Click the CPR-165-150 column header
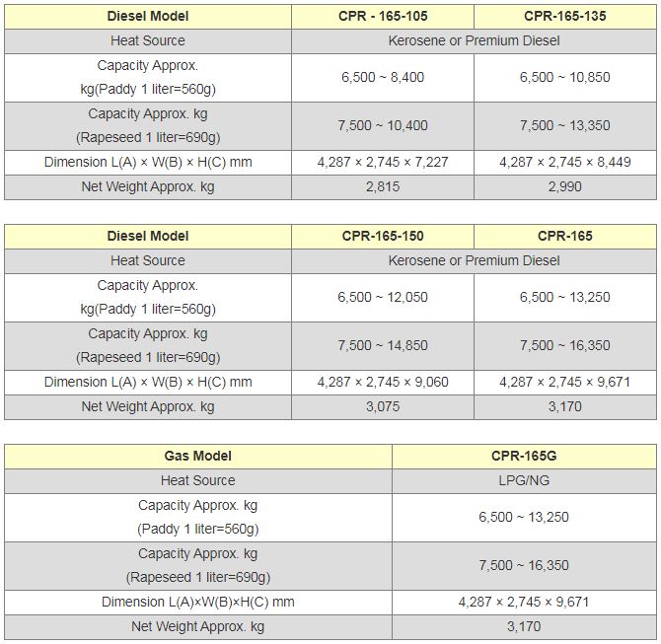The image size is (661, 644). pos(382,236)
